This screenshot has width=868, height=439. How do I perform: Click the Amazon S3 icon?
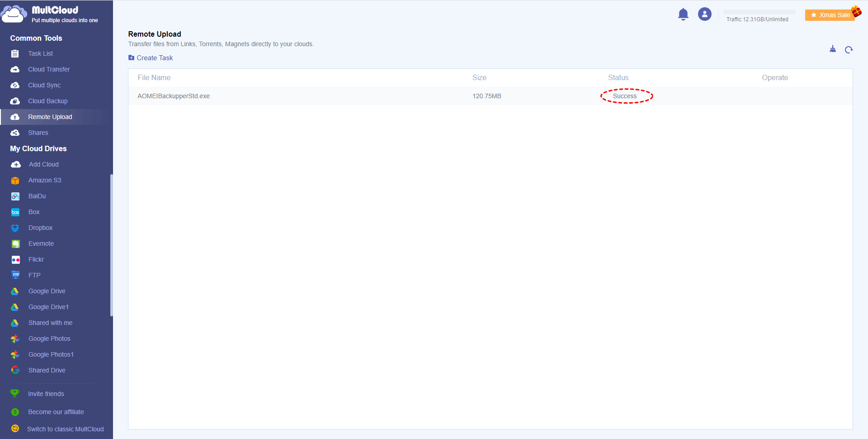[x=15, y=181]
